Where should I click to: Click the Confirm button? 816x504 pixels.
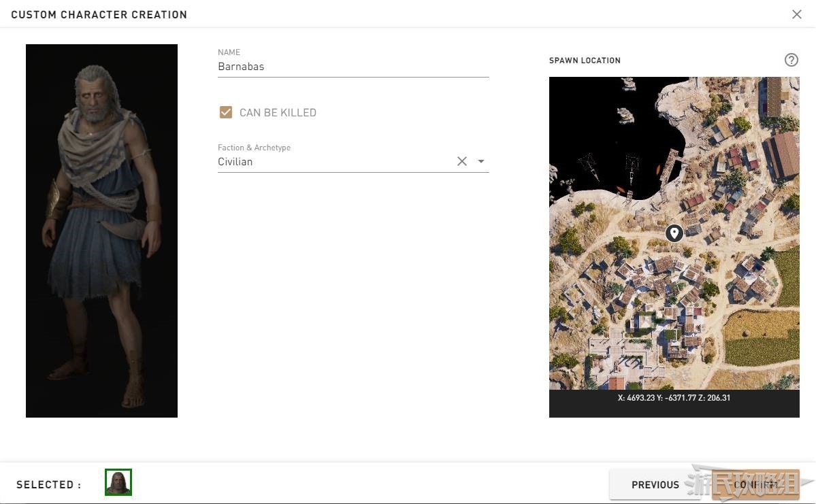pyautogui.click(x=755, y=485)
